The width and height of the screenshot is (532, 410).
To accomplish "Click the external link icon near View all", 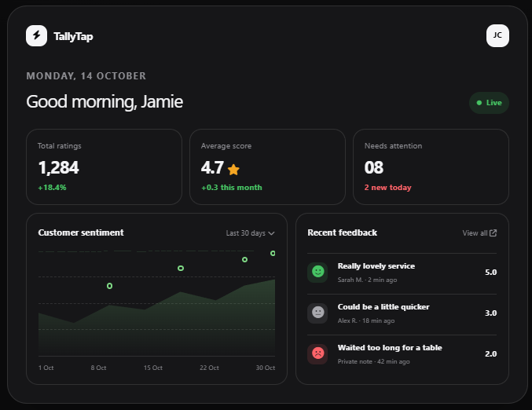I will [493, 233].
